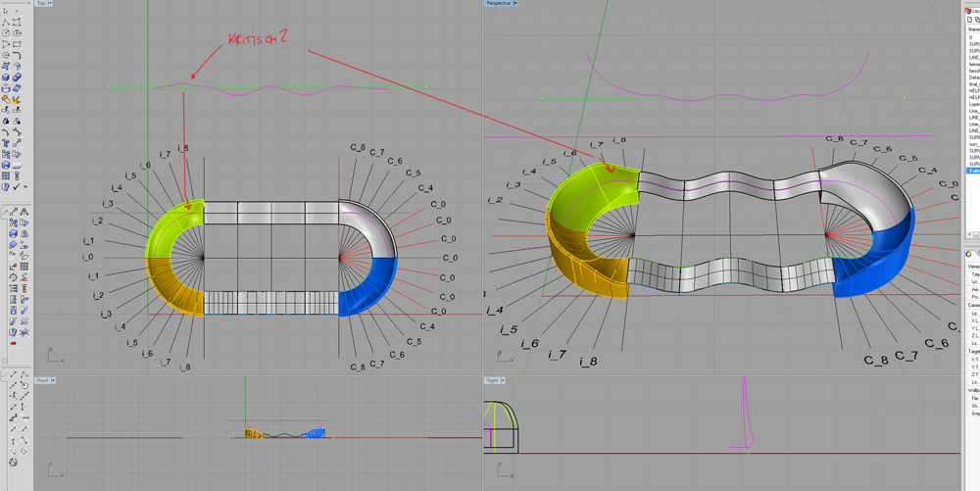
Task: Open the Boolean union tool
Action: [x=17, y=77]
